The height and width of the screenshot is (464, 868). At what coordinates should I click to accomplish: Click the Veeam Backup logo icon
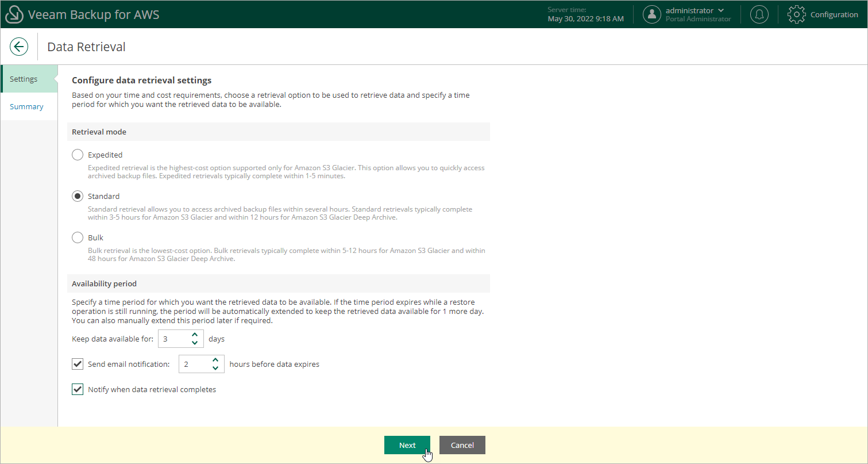tap(14, 14)
